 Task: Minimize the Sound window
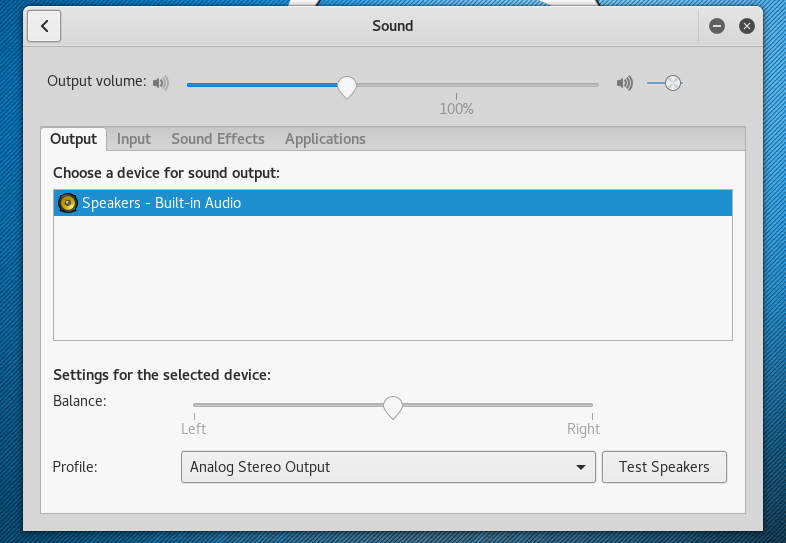tap(716, 26)
